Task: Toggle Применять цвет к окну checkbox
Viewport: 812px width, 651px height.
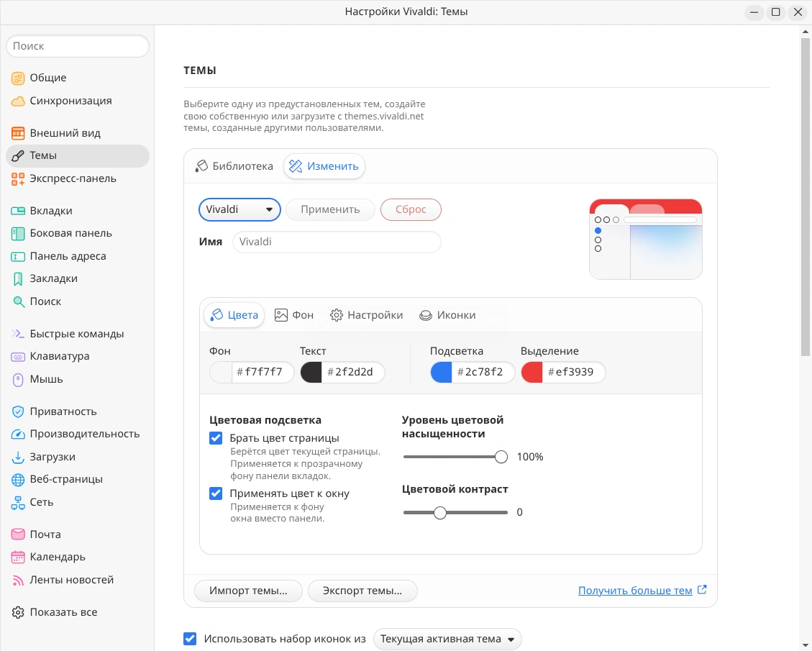Action: pos(216,493)
